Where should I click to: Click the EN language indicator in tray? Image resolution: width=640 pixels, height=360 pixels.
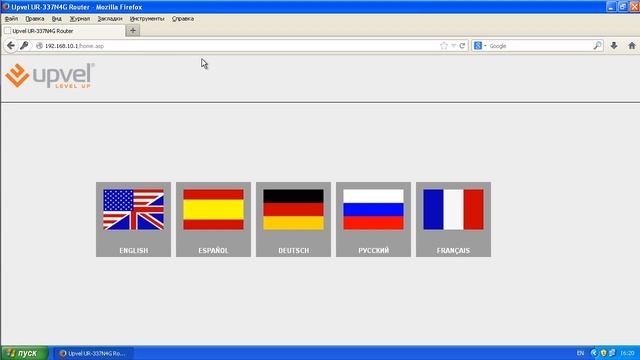580,353
